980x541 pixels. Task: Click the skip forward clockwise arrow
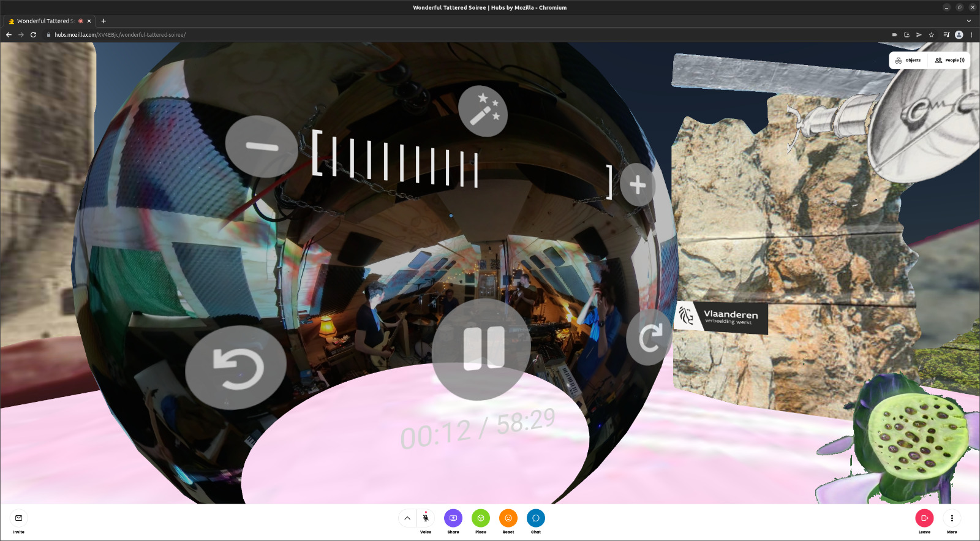[x=650, y=337]
